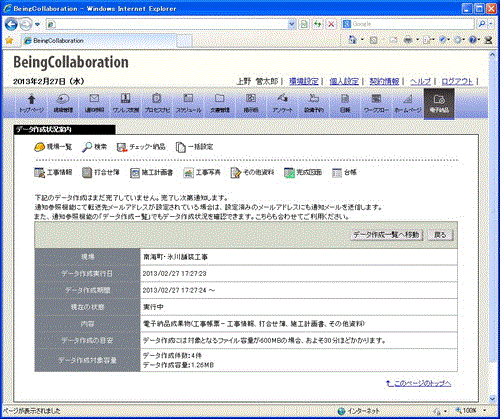Open the ヘルプ help link
This screenshot has width=500, height=419.
pos(421,81)
